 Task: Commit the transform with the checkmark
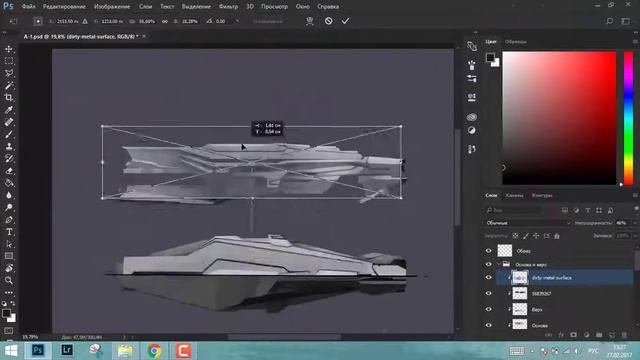[x=345, y=21]
